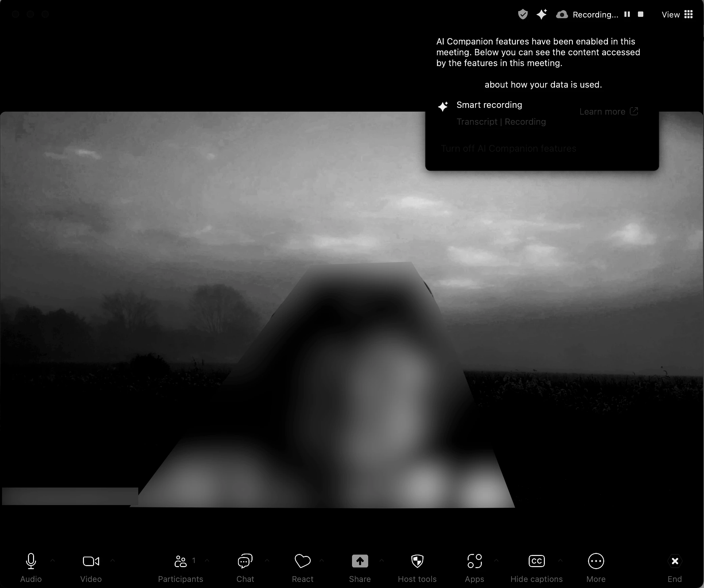The width and height of the screenshot is (704, 588).
Task: Stop the recording with square button
Action: pyautogui.click(x=641, y=14)
